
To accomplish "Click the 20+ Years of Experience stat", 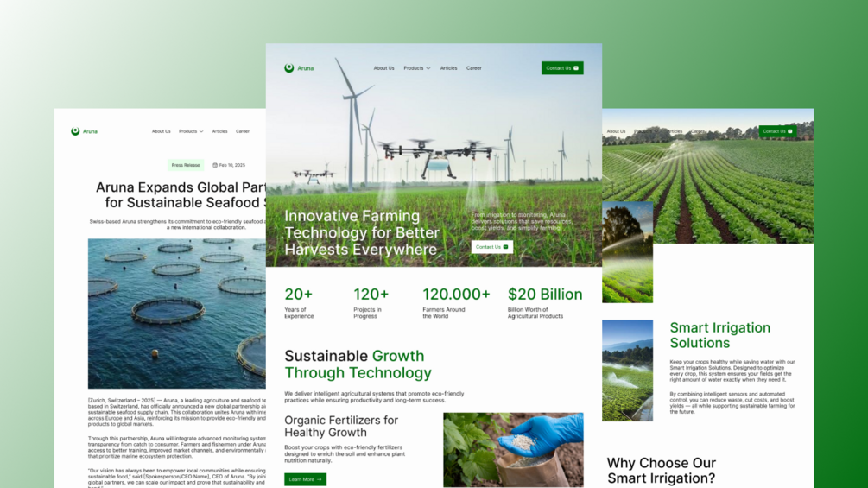I will pyautogui.click(x=300, y=302).
